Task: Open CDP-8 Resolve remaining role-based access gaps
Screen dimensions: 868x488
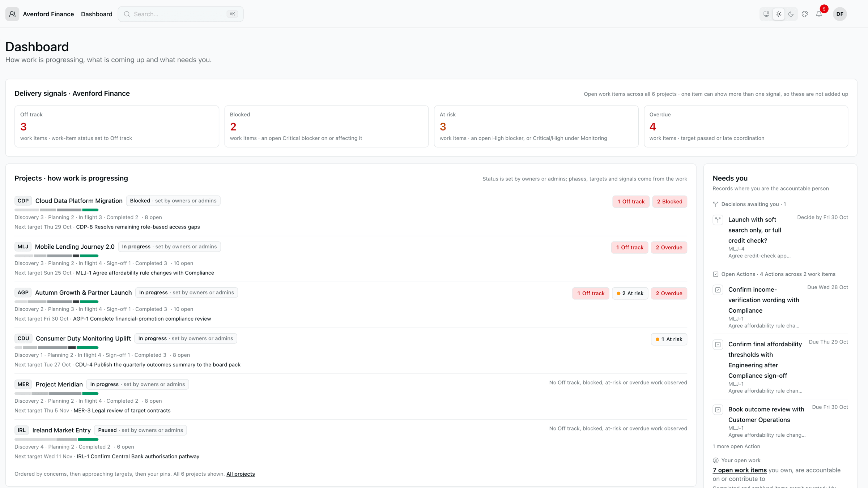Action: pyautogui.click(x=138, y=227)
